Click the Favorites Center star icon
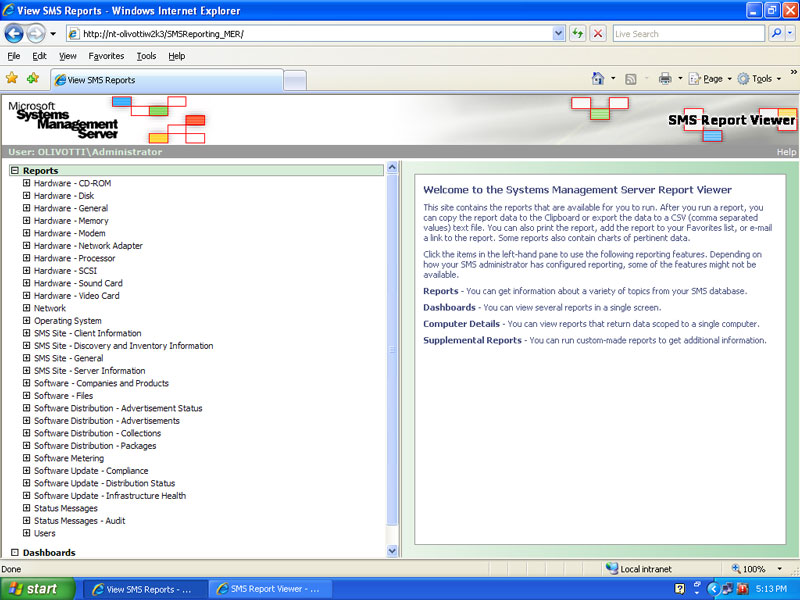This screenshot has height=600, width=800. 12,78
